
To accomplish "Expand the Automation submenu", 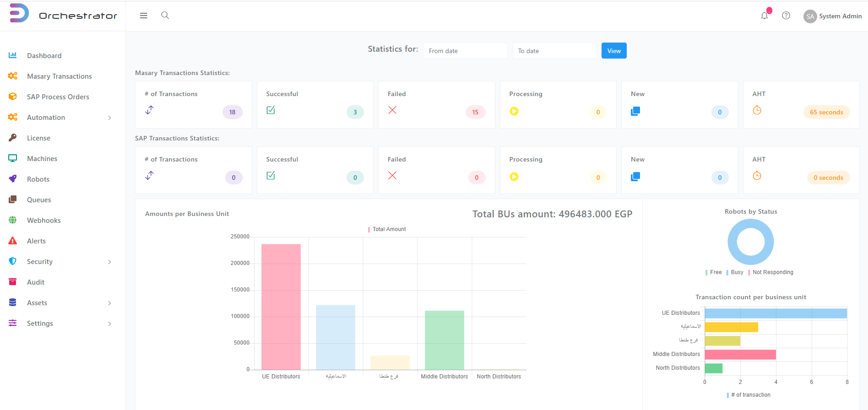I will coord(109,118).
